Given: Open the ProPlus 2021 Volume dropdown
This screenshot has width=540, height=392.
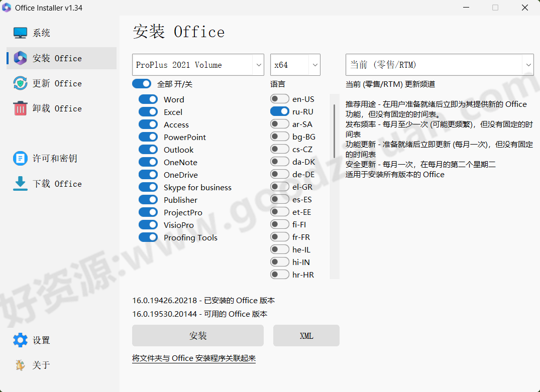Looking at the screenshot, I should coord(197,65).
